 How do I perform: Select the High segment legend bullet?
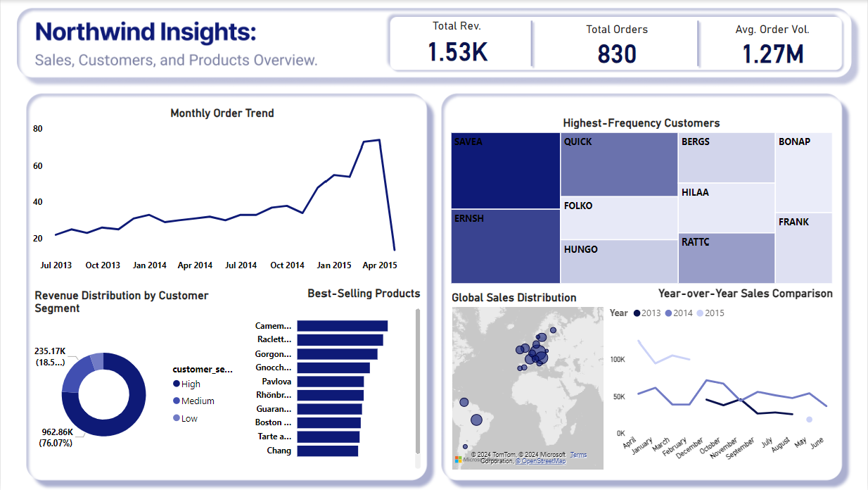tap(175, 384)
